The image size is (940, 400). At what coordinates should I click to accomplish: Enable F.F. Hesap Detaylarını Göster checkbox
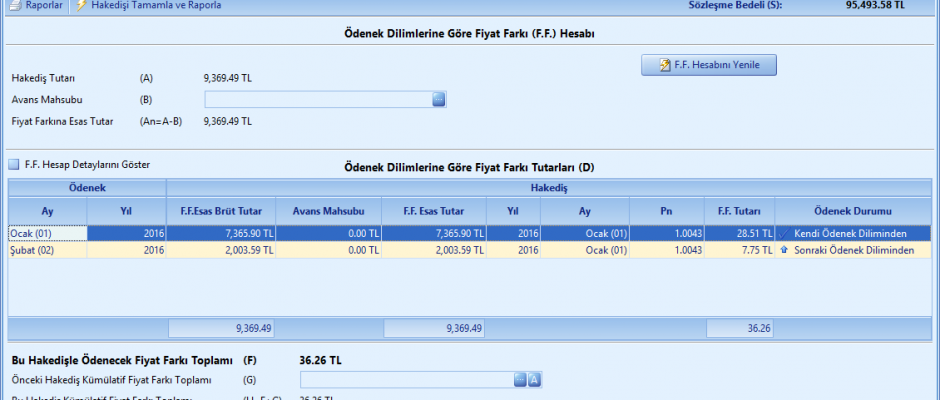[x=14, y=164]
